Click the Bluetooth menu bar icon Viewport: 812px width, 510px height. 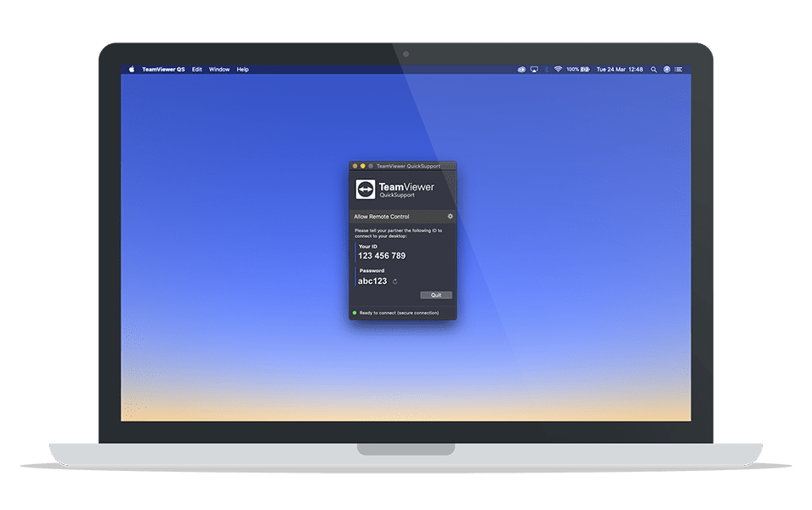tap(547, 70)
